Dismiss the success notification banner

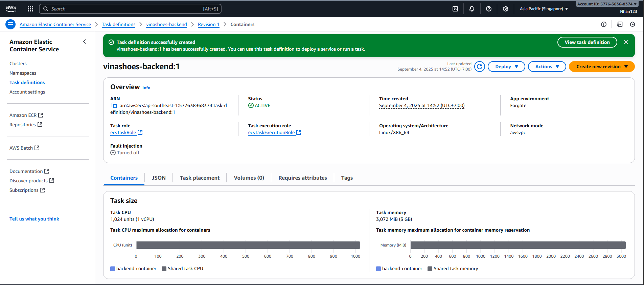(626, 42)
